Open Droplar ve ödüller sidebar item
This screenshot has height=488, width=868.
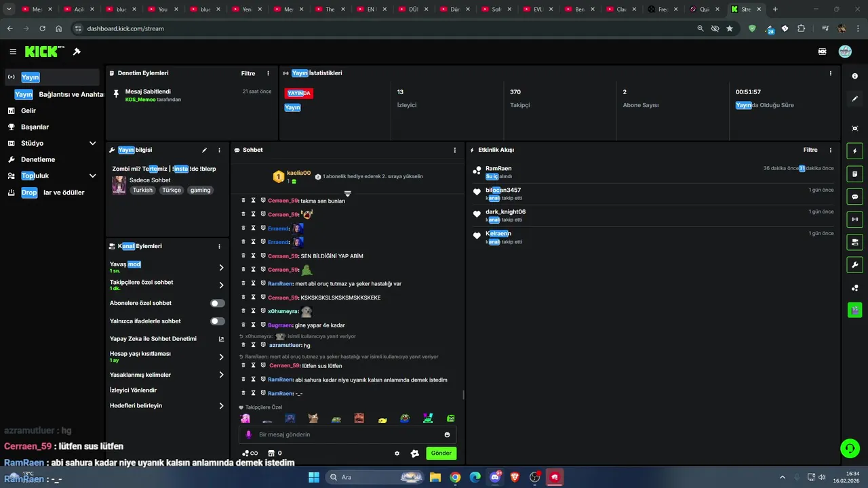(x=52, y=192)
